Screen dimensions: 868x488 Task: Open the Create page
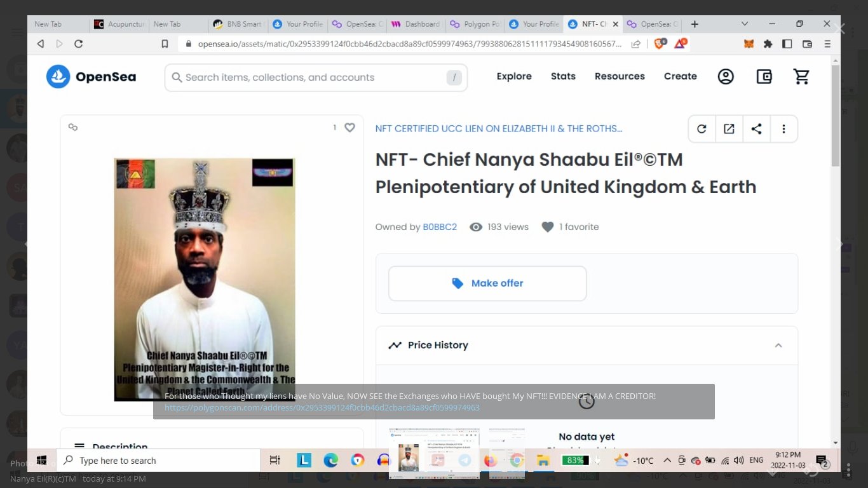click(x=681, y=76)
